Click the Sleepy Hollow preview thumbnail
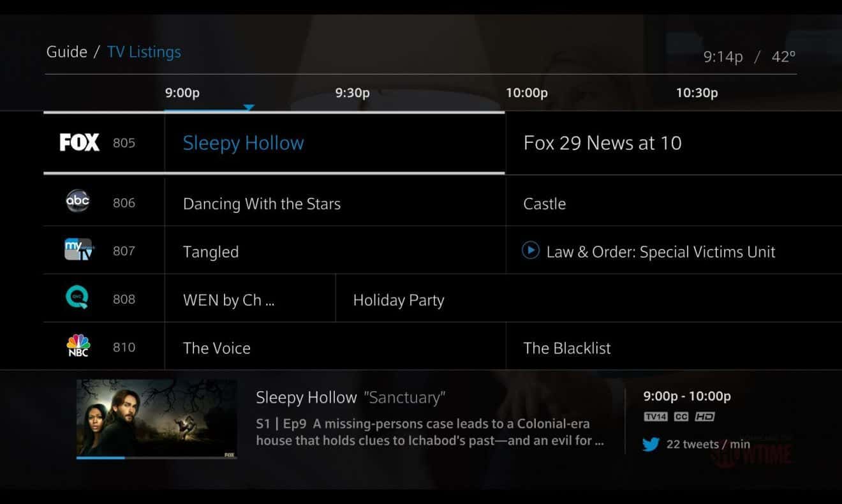 click(157, 418)
